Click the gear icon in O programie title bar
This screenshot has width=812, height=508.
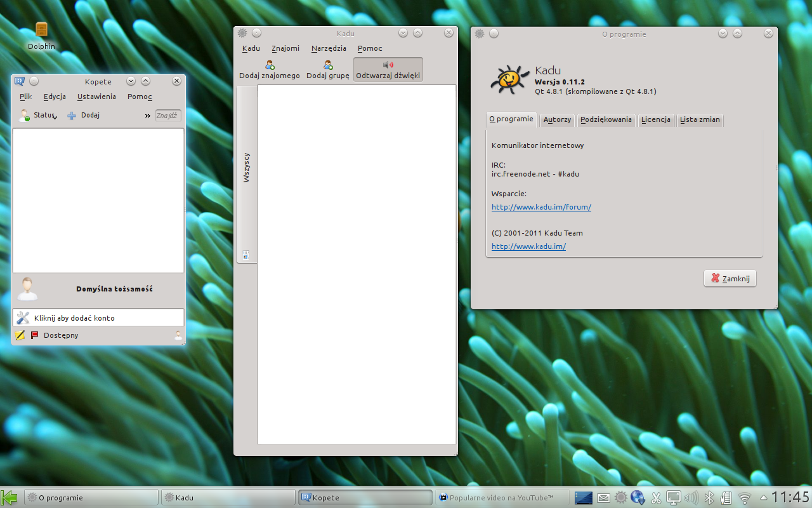click(x=480, y=34)
